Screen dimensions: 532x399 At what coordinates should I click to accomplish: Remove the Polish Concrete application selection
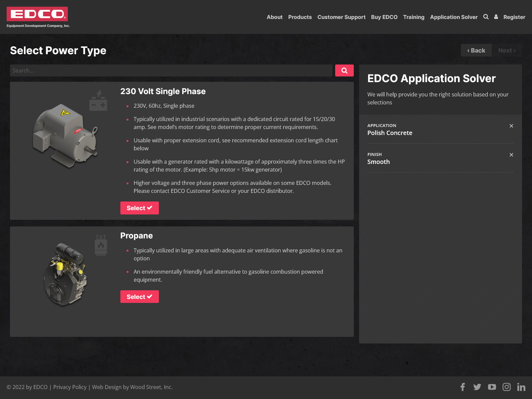pyautogui.click(x=511, y=126)
